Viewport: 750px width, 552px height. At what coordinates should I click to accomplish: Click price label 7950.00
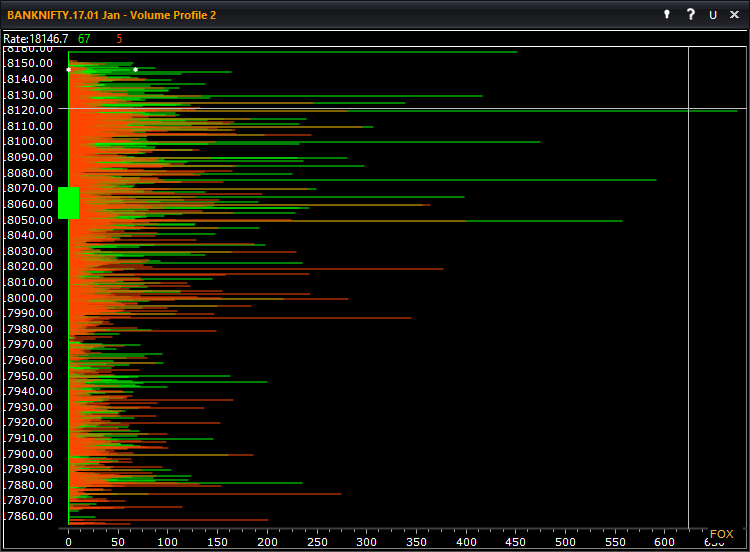29,375
